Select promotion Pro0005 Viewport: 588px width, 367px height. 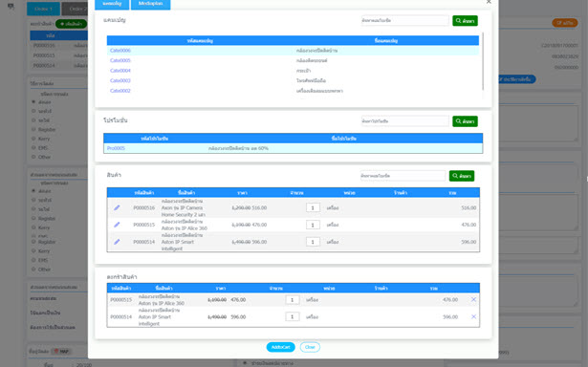[x=116, y=148]
